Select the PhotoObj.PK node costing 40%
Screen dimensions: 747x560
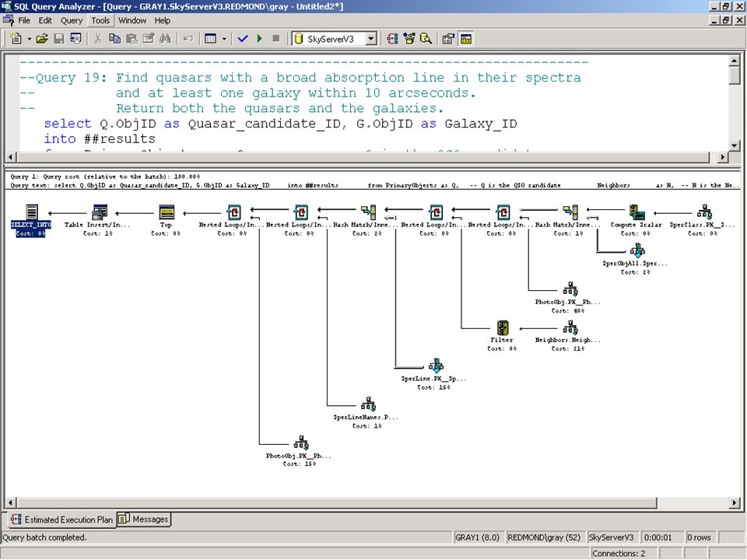[568, 297]
